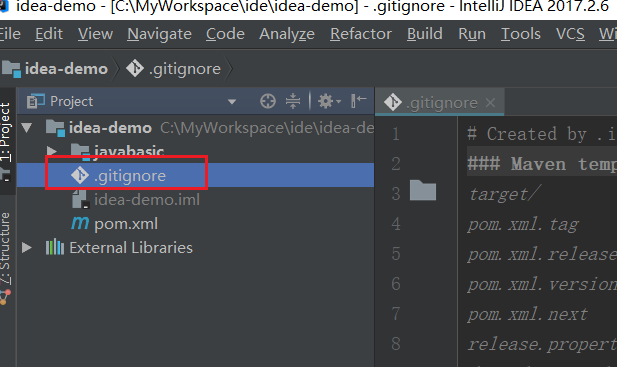Open the Project panel gear settings
Screen dimensions: 617x367
click(329, 101)
